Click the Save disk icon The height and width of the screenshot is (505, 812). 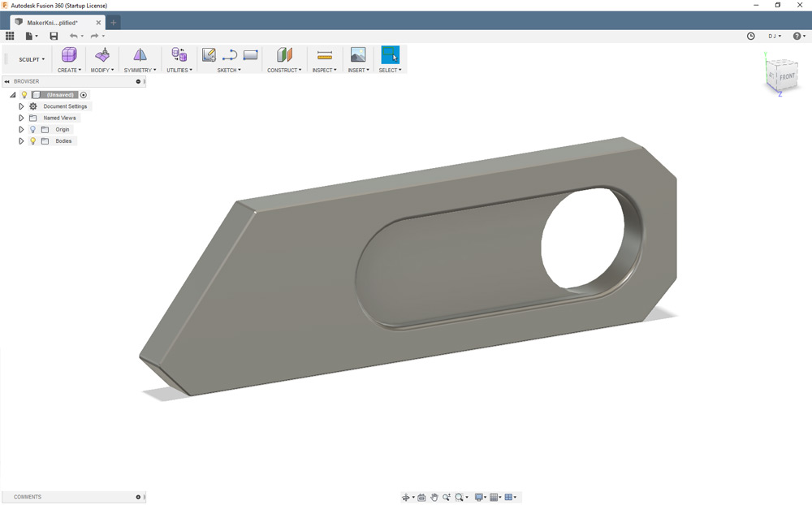coord(54,36)
